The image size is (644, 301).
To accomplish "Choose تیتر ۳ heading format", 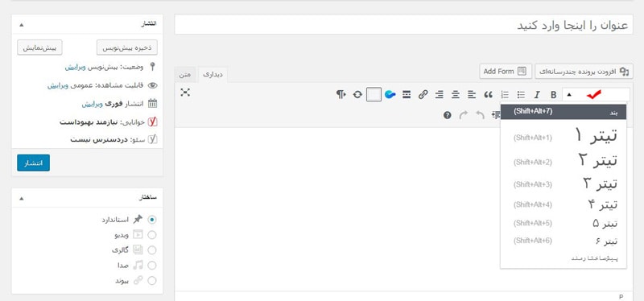I will pyautogui.click(x=563, y=184).
